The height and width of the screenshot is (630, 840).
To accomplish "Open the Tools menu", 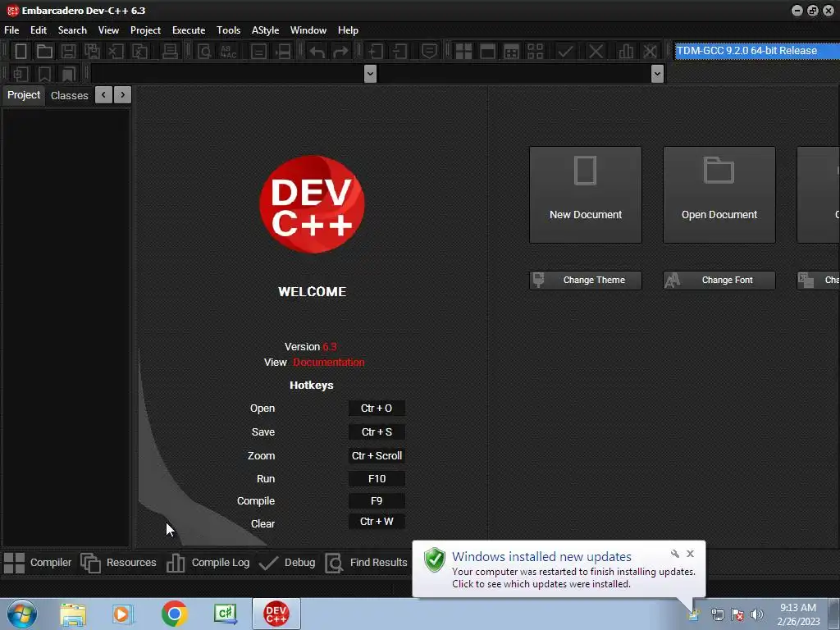I will pyautogui.click(x=228, y=30).
